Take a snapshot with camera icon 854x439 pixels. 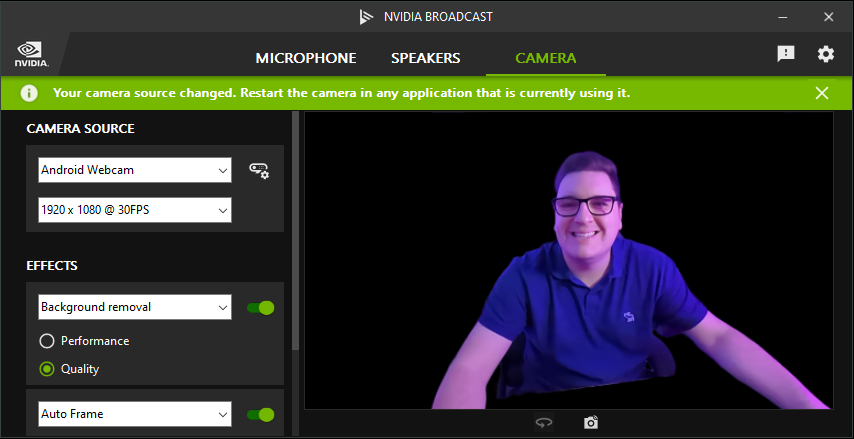(591, 423)
